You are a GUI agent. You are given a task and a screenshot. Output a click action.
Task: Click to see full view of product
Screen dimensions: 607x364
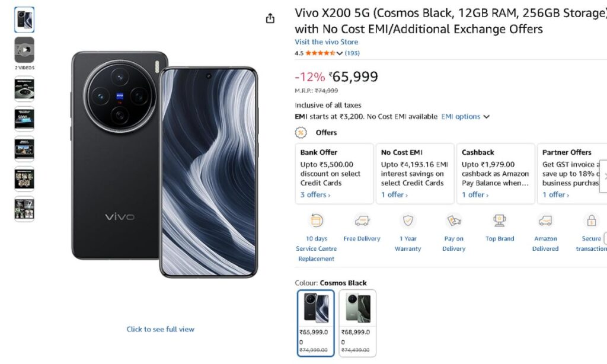[x=160, y=329]
